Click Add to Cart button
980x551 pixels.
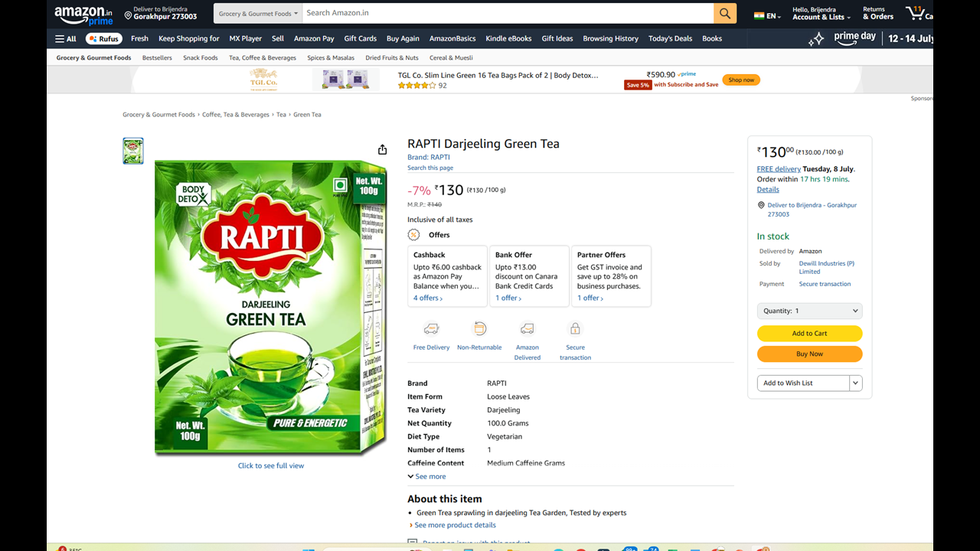point(810,334)
